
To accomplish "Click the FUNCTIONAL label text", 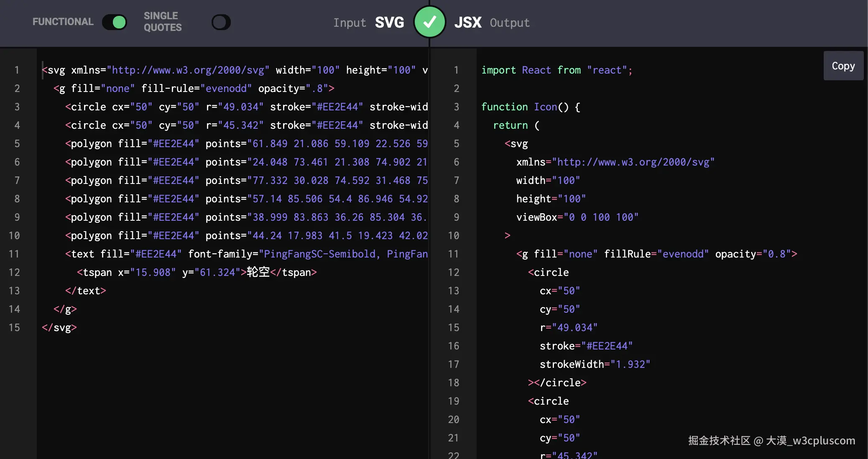I will 63,22.
